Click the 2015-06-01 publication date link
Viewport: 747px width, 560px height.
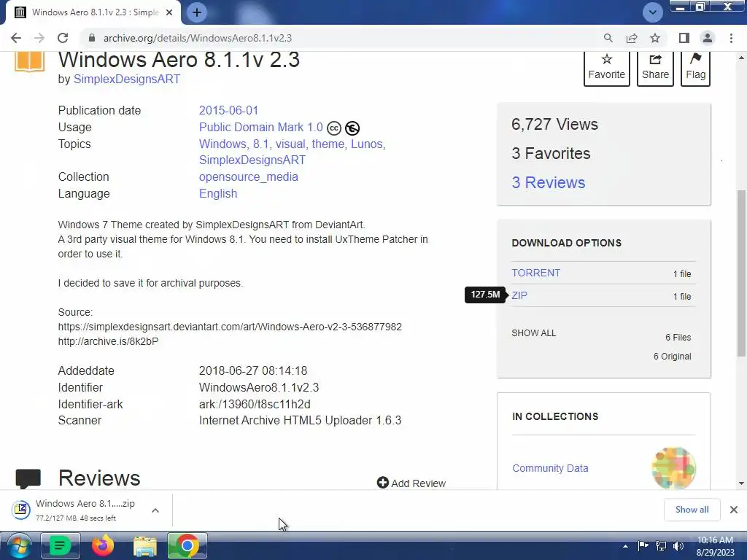[x=228, y=111]
